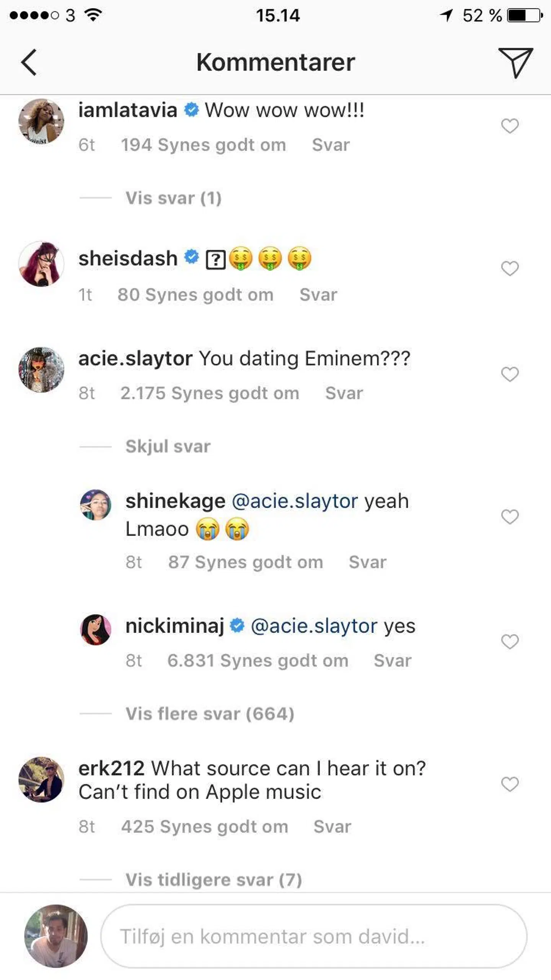Open iamlatavia's profile picture
Image resolution: width=551 pixels, height=980 pixels.
coord(41,122)
